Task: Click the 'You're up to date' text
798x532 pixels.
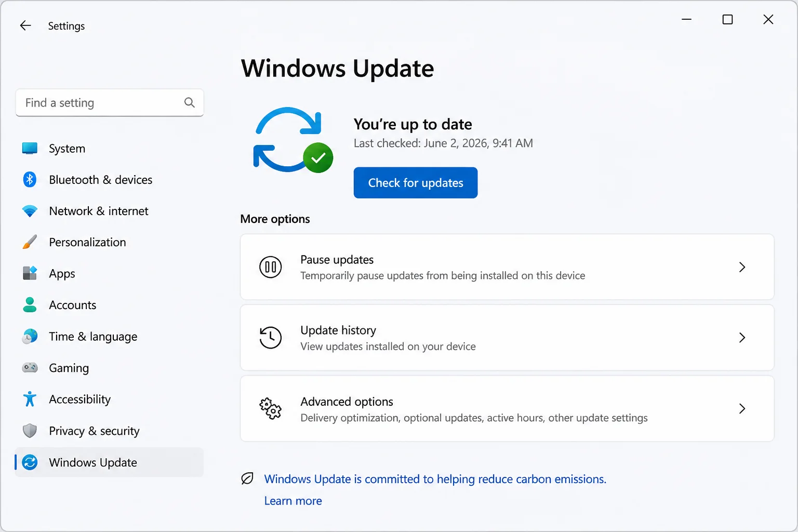Action: pyautogui.click(x=413, y=124)
